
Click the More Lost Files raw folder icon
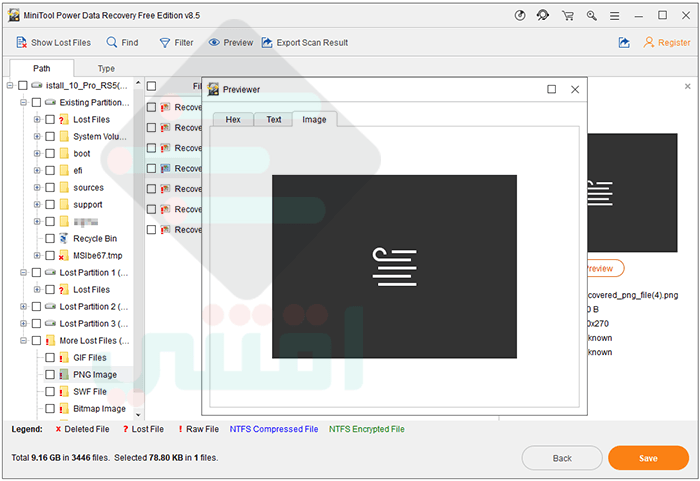pyautogui.click(x=50, y=340)
